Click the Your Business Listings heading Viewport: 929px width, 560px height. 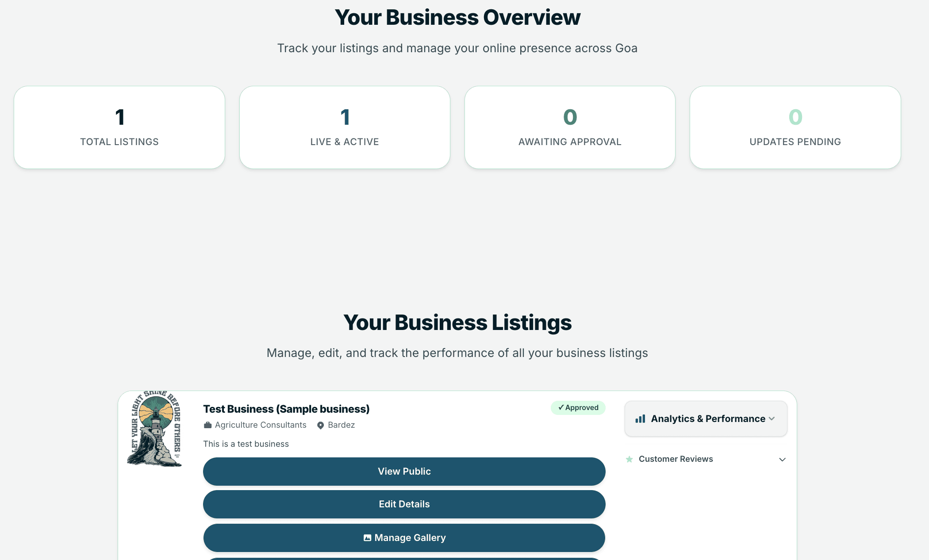457,322
